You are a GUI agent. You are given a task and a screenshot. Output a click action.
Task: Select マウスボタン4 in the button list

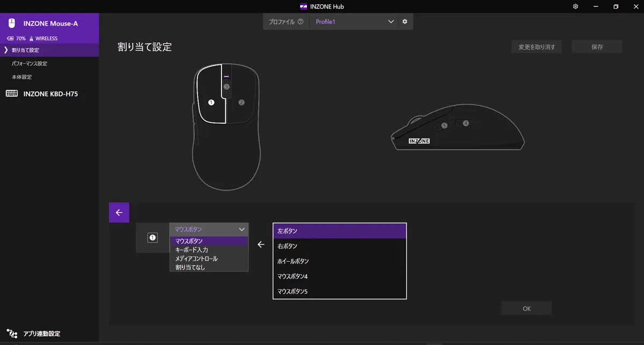pos(340,276)
